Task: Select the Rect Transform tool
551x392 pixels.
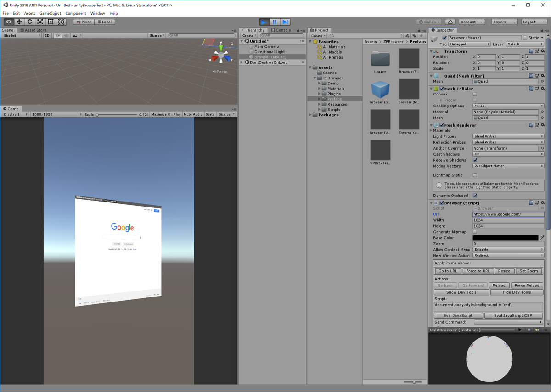Action: click(51, 22)
